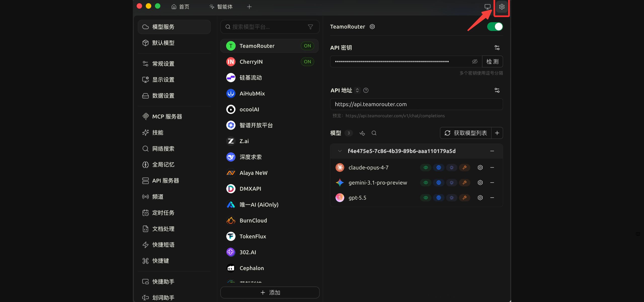Add a new tab with plus icon
The height and width of the screenshot is (302, 644).
[249, 7]
